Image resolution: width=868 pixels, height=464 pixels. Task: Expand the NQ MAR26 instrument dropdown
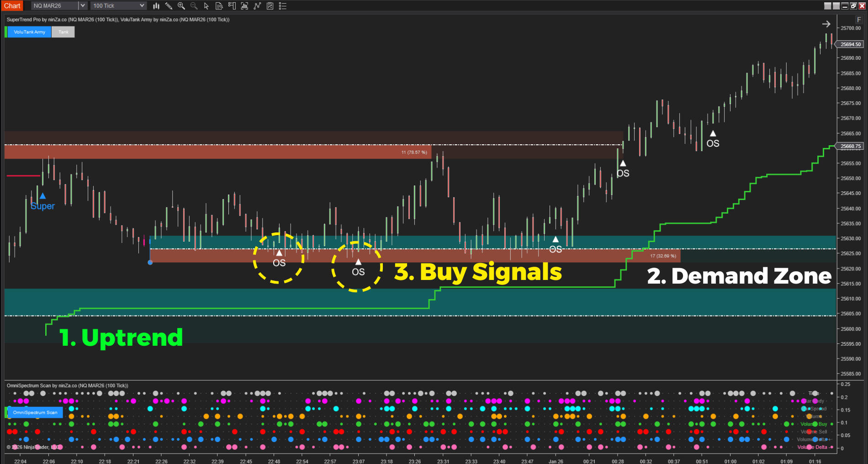(82, 6)
